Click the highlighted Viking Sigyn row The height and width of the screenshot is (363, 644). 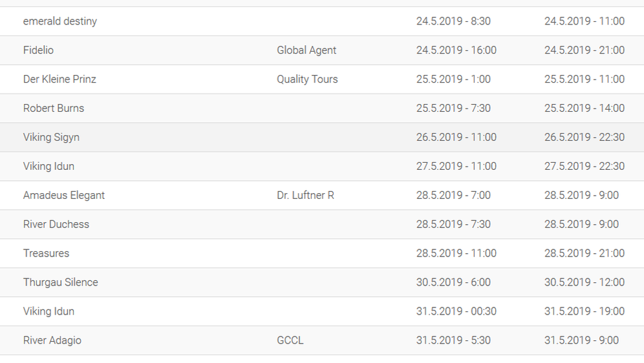322,138
